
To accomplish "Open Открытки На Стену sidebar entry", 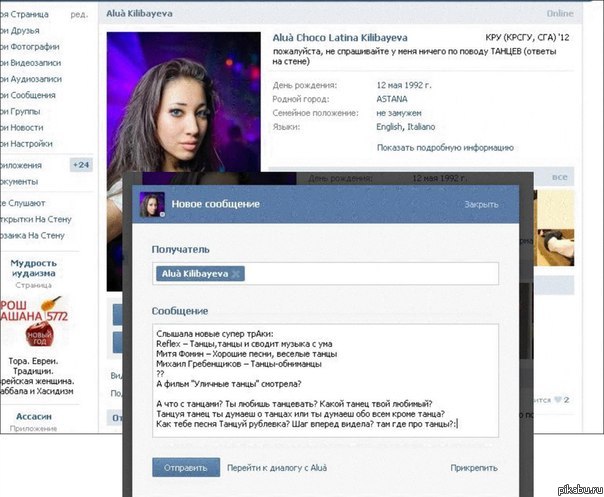I will click(x=36, y=219).
